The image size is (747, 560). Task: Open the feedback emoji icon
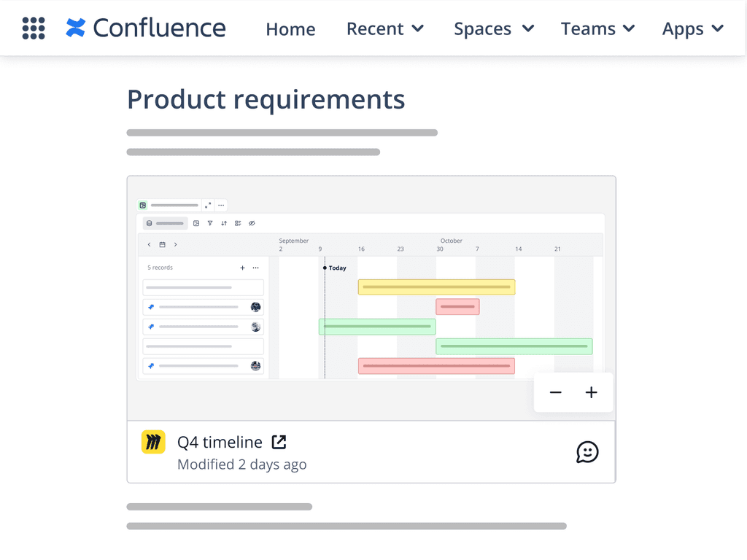click(x=588, y=452)
